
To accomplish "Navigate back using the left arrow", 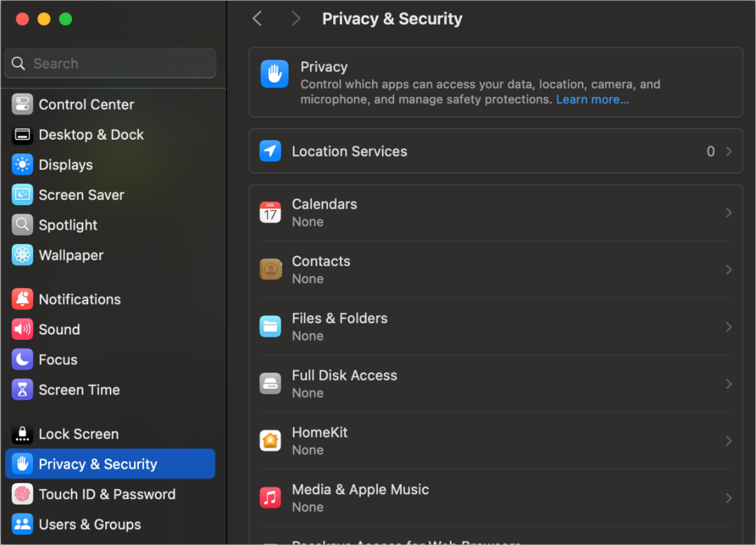I will pos(257,18).
